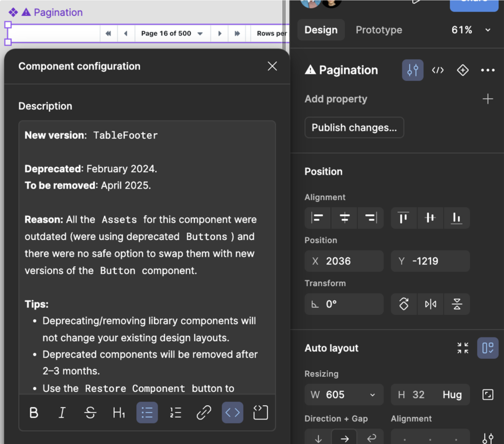Image resolution: width=504 pixels, height=444 pixels.
Task: Click the Publish changes button
Action: [x=354, y=128]
